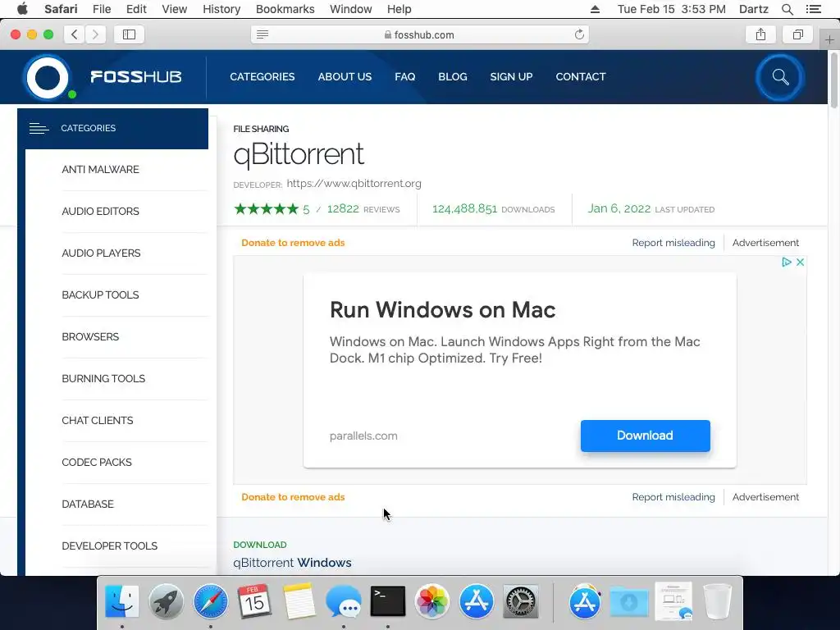This screenshot has width=840, height=630.
Task: Click the Spotlight search icon in menu bar
Action: pyautogui.click(x=787, y=9)
